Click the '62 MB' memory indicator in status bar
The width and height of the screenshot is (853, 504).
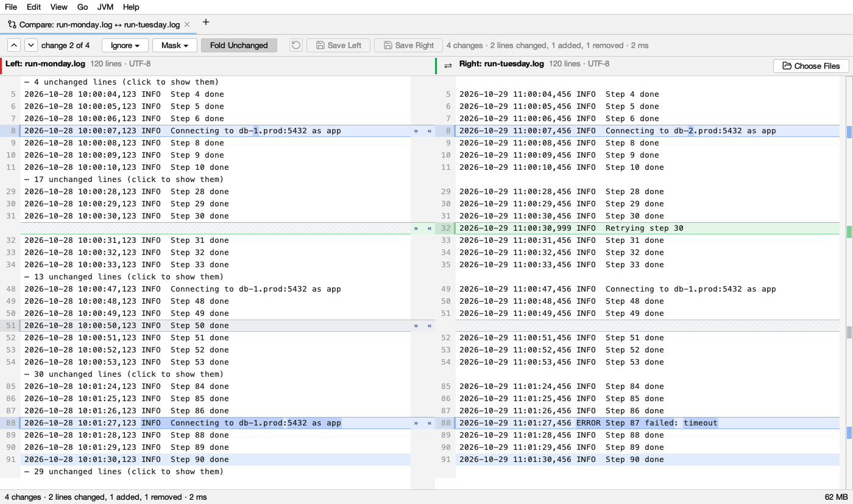(836, 497)
